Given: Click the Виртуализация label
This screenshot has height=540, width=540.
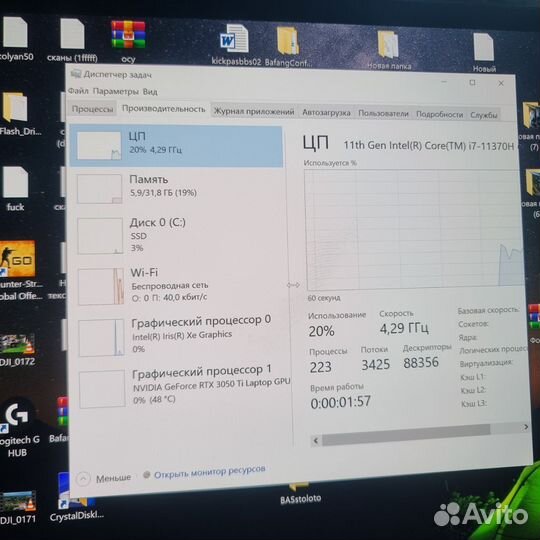Looking at the screenshot, I should (x=486, y=363).
